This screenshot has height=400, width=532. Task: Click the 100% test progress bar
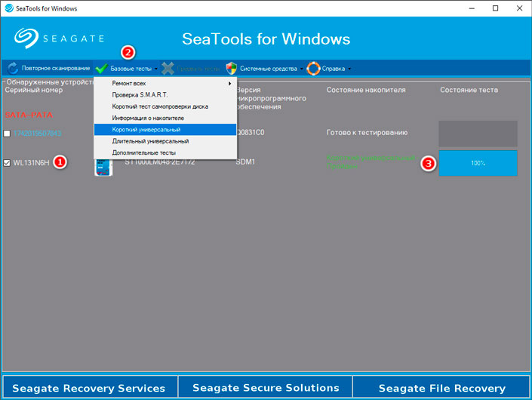(x=478, y=163)
